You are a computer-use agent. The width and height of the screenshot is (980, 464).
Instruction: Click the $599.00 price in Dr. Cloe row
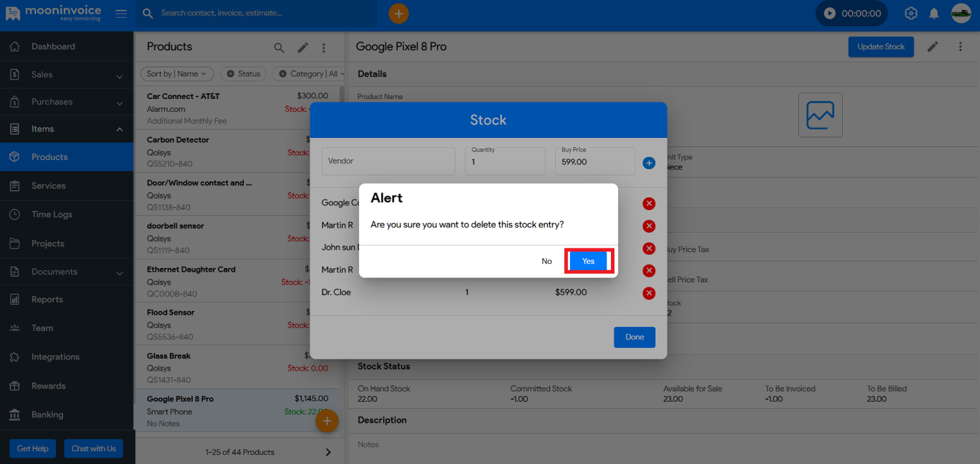571,292
